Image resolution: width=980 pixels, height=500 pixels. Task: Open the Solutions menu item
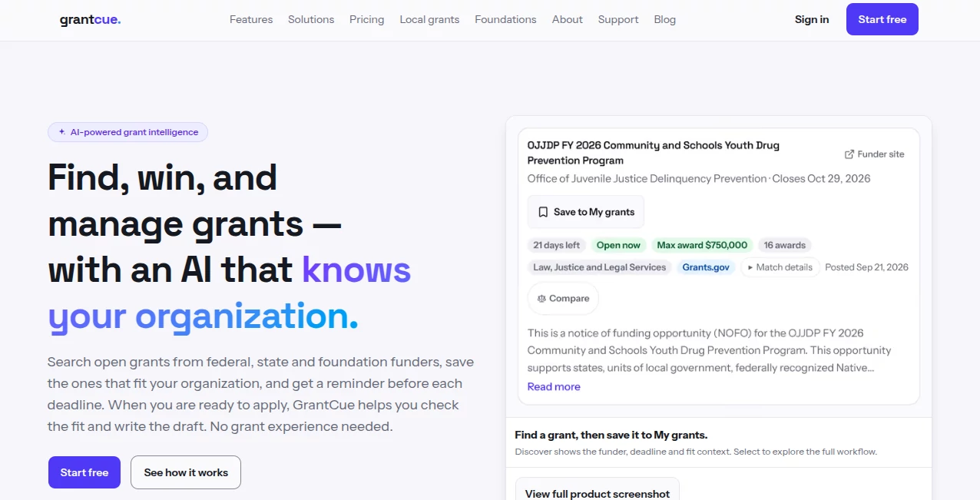pyautogui.click(x=311, y=20)
